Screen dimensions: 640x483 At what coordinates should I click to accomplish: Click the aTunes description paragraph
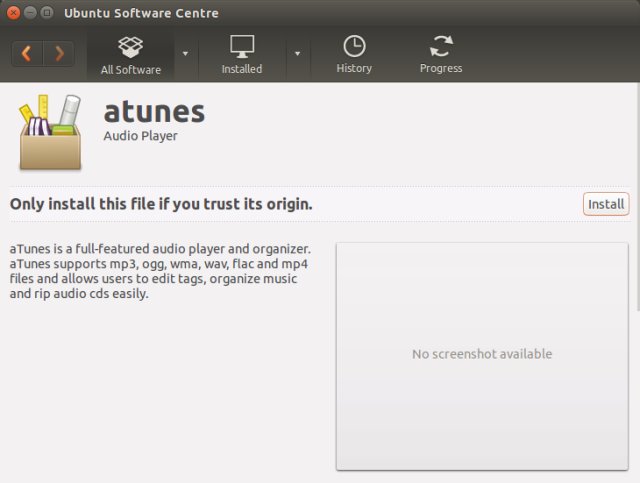pos(160,271)
